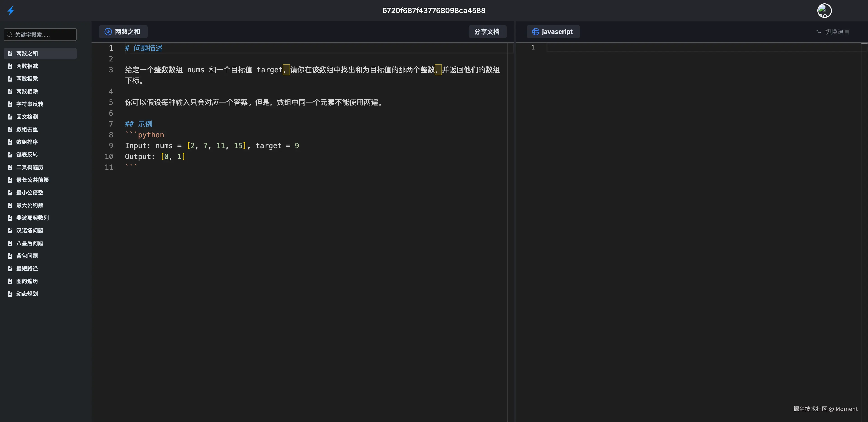Open the 二叉树遍历 problem
The height and width of the screenshot is (422, 868).
[x=40, y=167]
